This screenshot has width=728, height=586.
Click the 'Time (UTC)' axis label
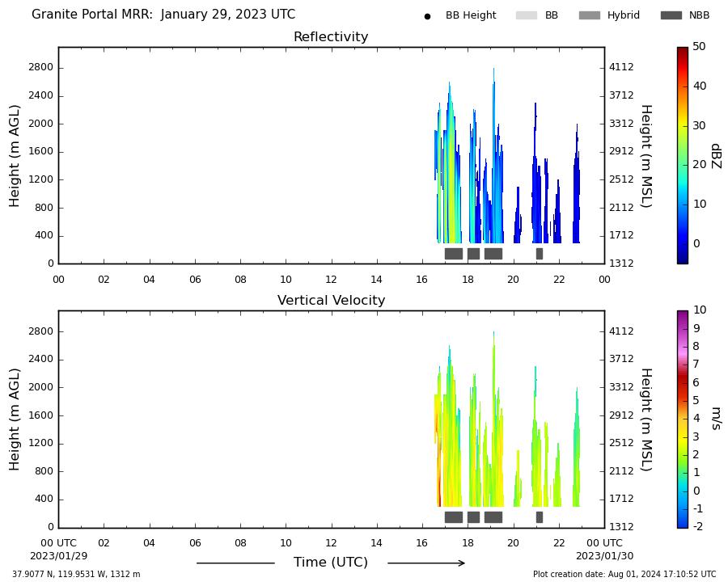pyautogui.click(x=331, y=563)
